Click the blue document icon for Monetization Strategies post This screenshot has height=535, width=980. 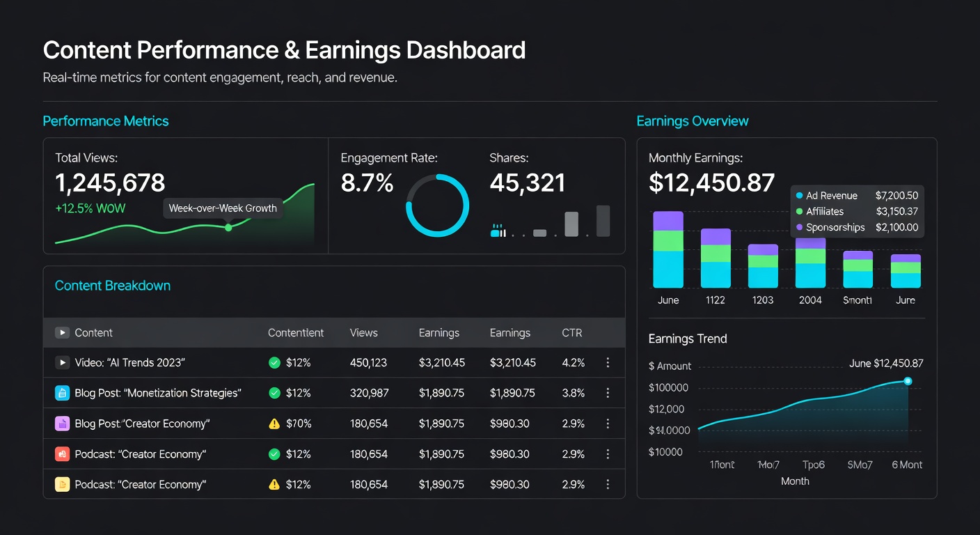click(63, 393)
